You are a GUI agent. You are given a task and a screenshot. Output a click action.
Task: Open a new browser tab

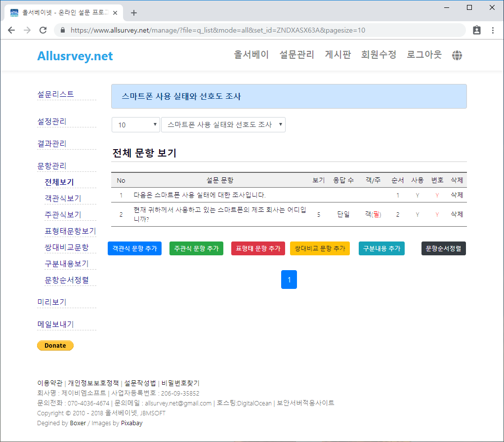133,13
